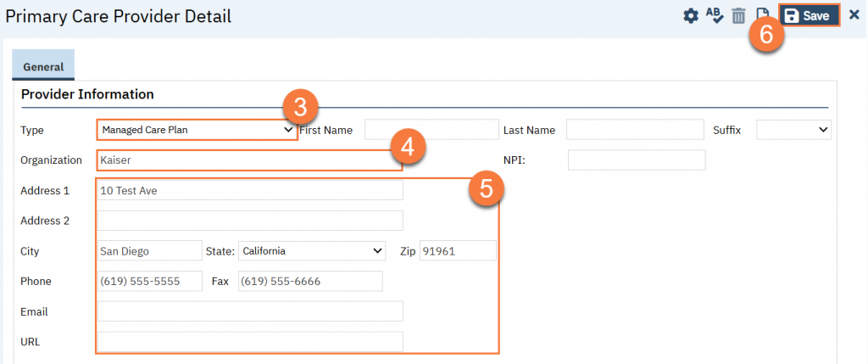Select the empty Address 2 field
This screenshot has height=364, width=868.
pyautogui.click(x=249, y=221)
